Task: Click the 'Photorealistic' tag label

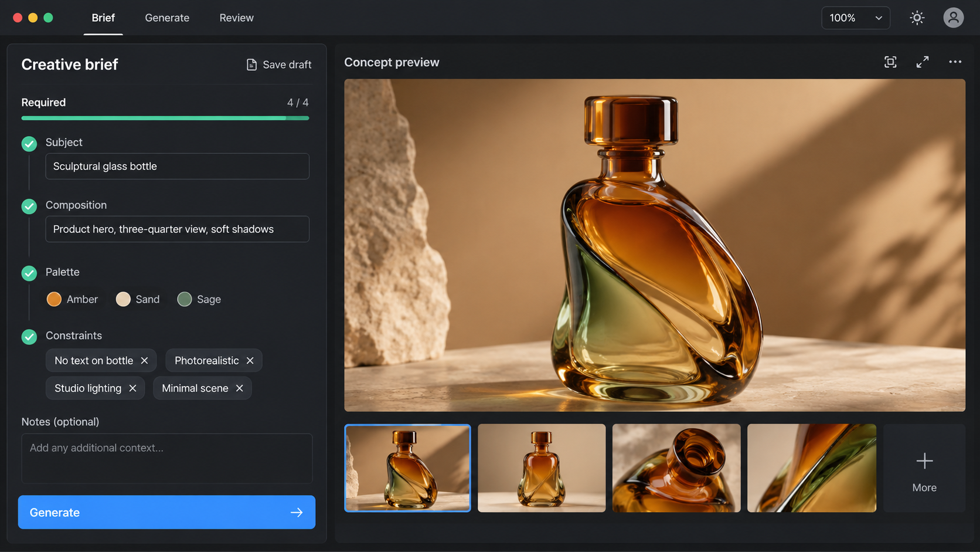Action: [x=207, y=361]
